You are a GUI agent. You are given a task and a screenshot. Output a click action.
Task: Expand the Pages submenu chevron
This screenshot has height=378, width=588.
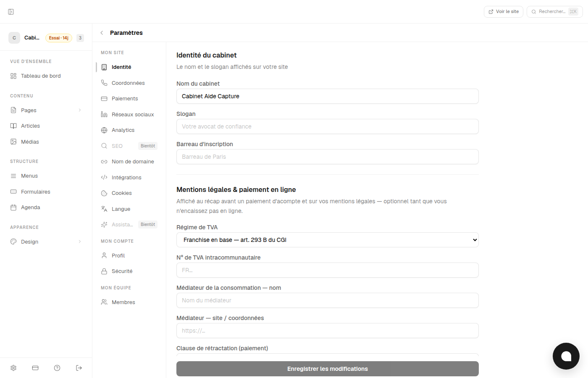tap(80, 110)
